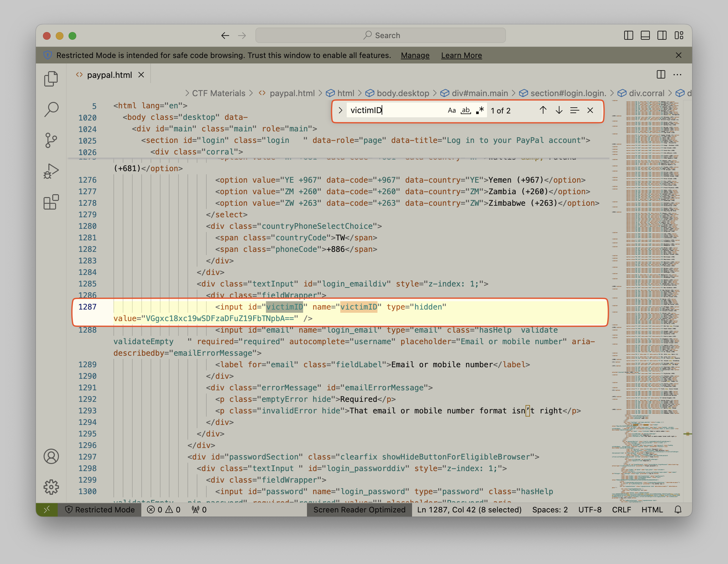Toggle Match Whole Word in find widget

466,110
